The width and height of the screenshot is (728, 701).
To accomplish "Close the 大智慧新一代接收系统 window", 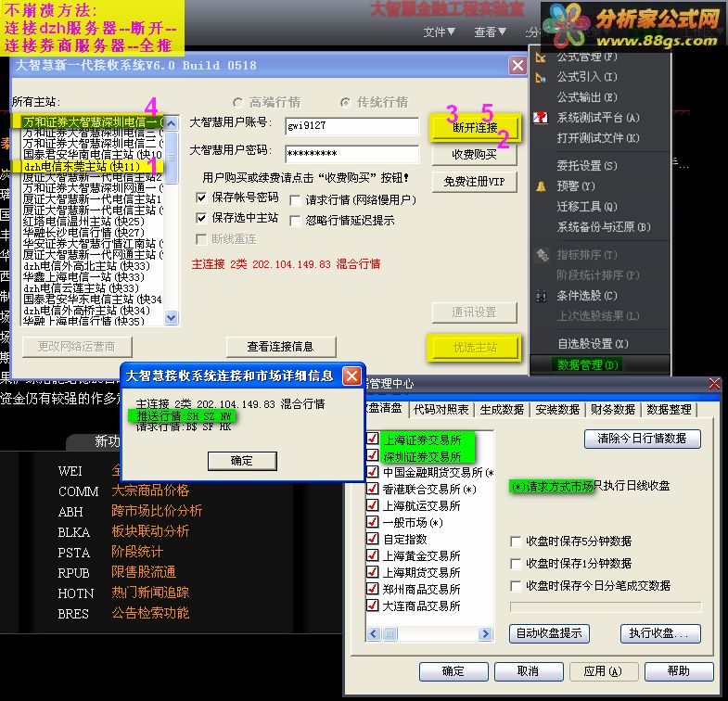I will click(x=517, y=66).
